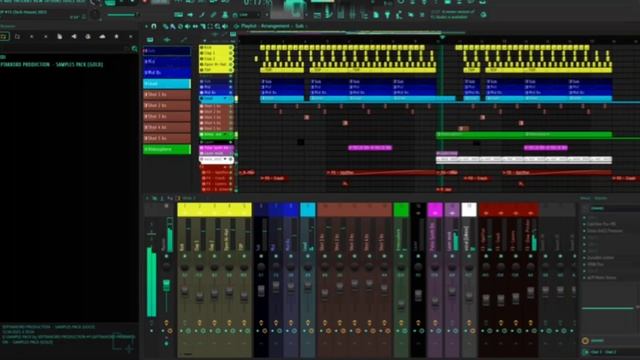The image size is (640, 360).
Task: Click the Master track fader in mixer
Action: (x=167, y=284)
